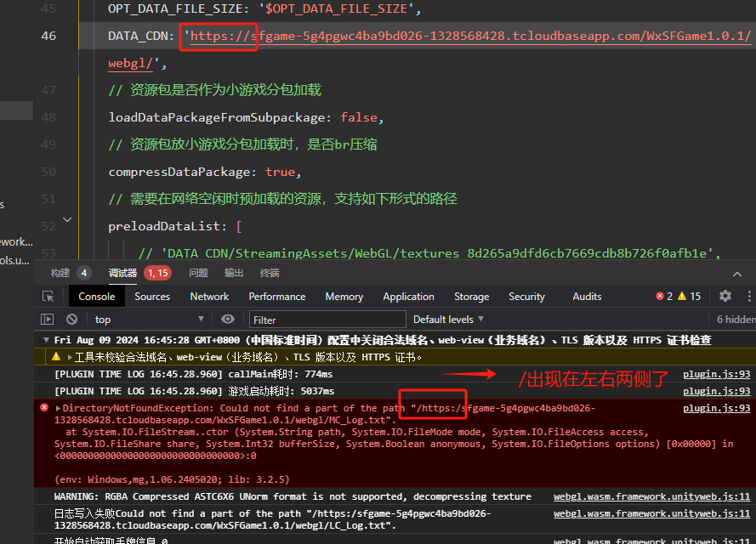Click the red error icon on exception row

[44, 408]
